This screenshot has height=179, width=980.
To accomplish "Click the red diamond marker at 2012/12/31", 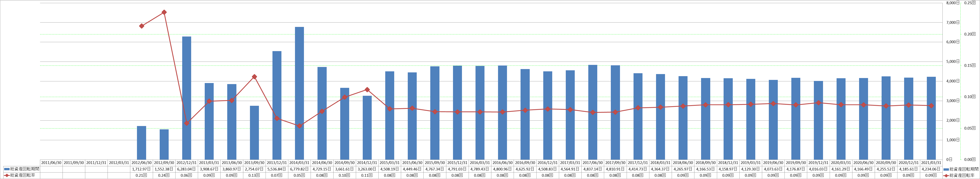I will tap(186, 123).
